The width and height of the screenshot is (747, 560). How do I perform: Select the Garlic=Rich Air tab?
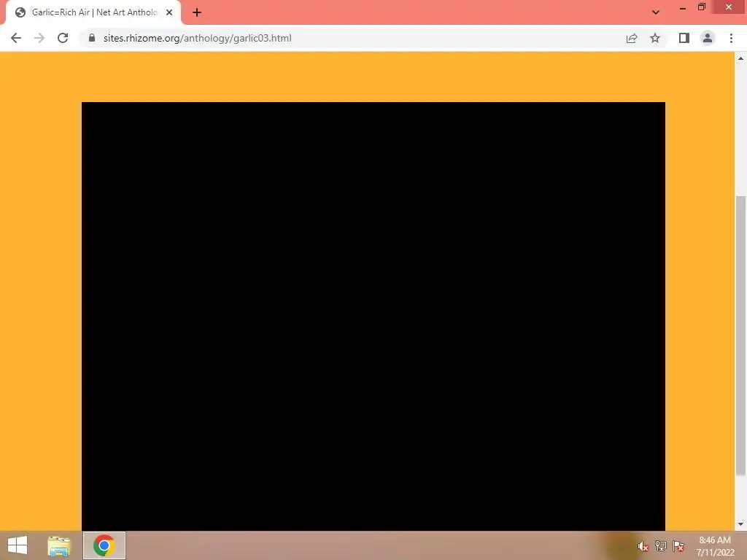coord(93,12)
